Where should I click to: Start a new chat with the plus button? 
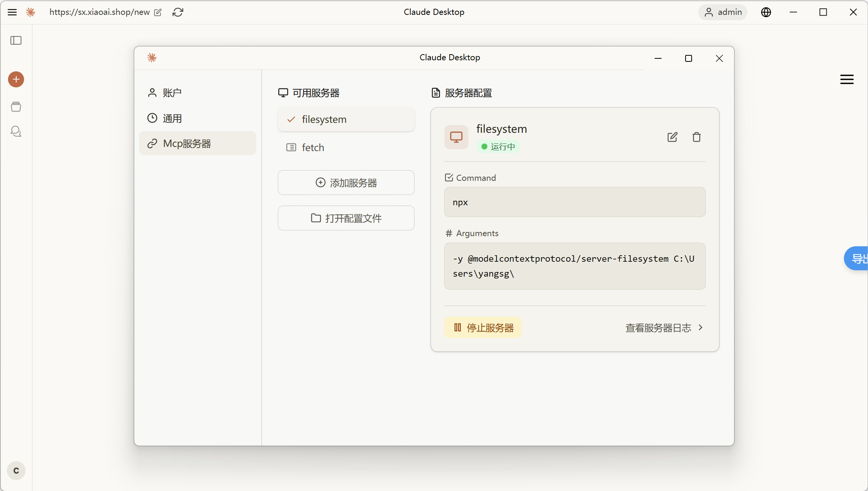[16, 79]
